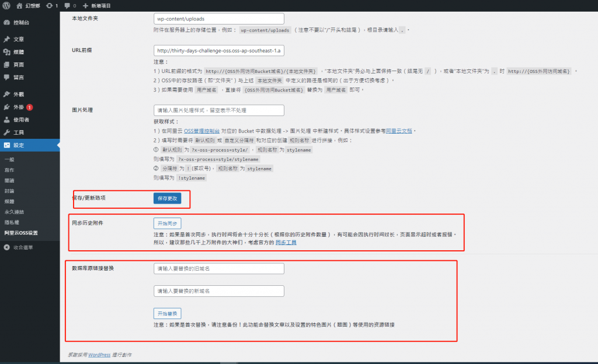598x364 pixels.
Task: Go to 一般 settings submenu
Action: (9, 159)
